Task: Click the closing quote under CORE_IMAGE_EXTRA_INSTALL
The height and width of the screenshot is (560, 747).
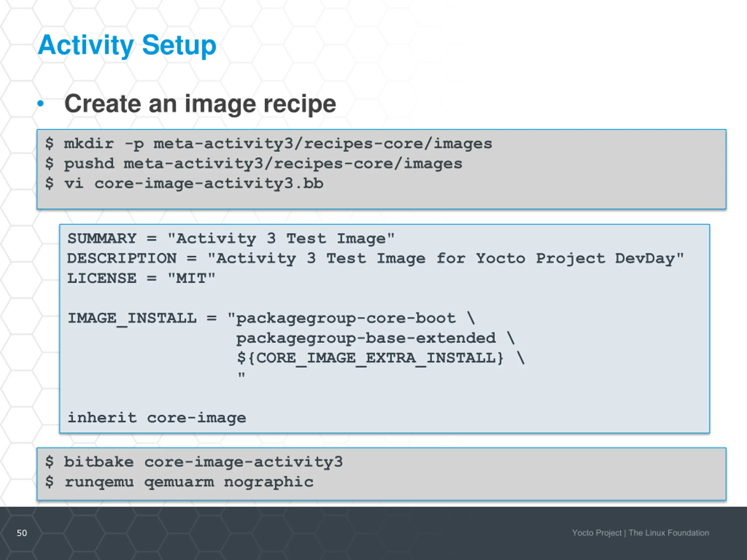Action: (241, 375)
